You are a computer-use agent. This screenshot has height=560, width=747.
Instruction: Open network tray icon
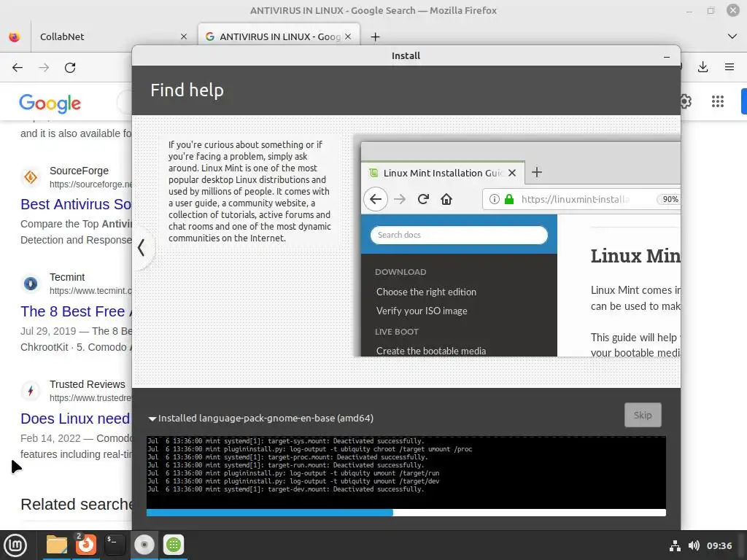point(675,545)
